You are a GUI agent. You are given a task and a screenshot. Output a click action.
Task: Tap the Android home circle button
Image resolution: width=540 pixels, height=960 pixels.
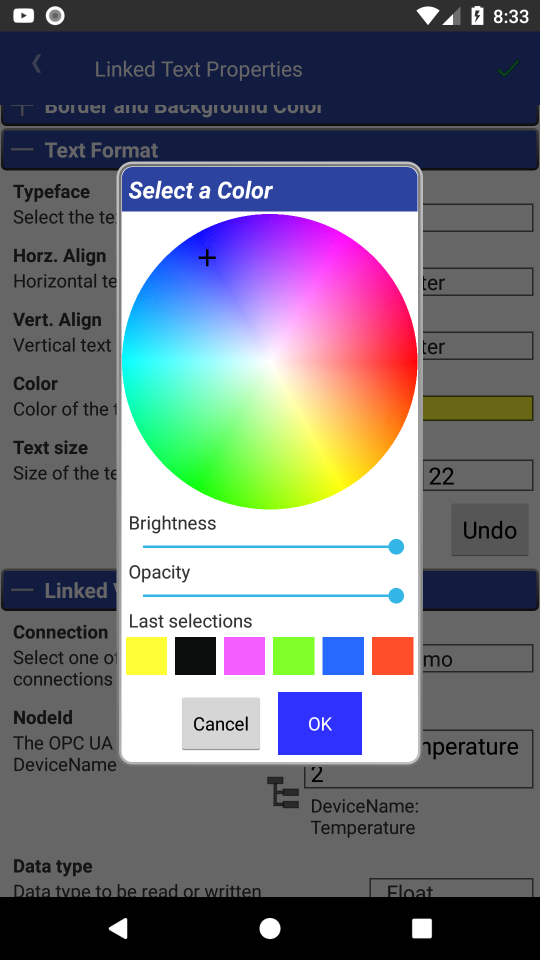coord(270,928)
